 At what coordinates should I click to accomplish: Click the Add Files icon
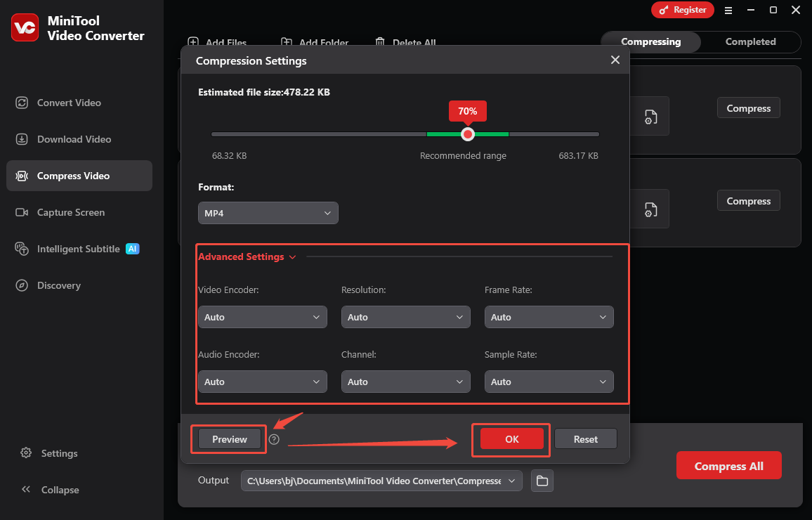(x=193, y=42)
